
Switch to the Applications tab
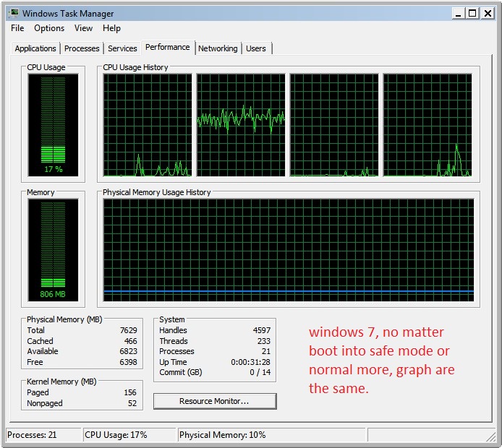coord(35,48)
